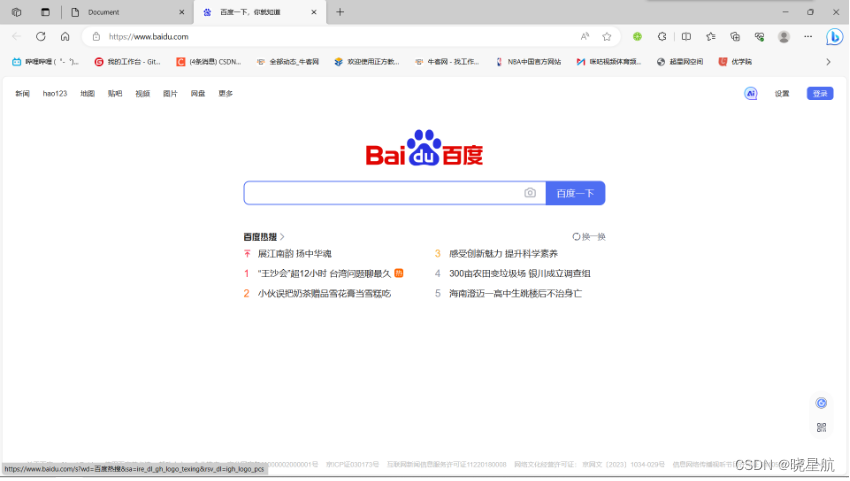Viewport: 850px width, 481px height.
Task: Close the 百度一下 tab
Action: (x=314, y=12)
